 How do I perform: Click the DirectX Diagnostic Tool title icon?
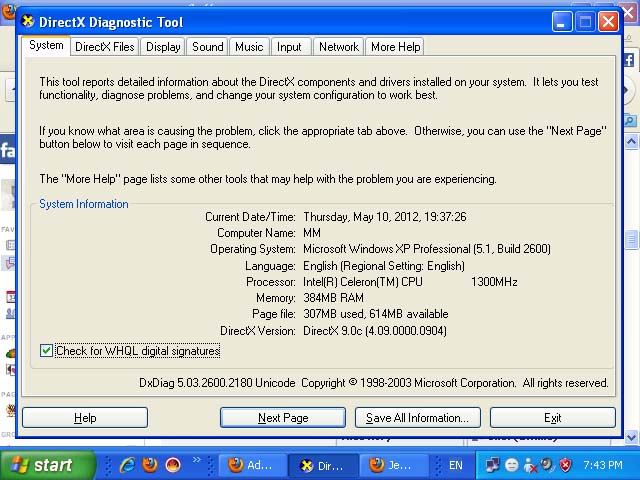[x=28, y=21]
